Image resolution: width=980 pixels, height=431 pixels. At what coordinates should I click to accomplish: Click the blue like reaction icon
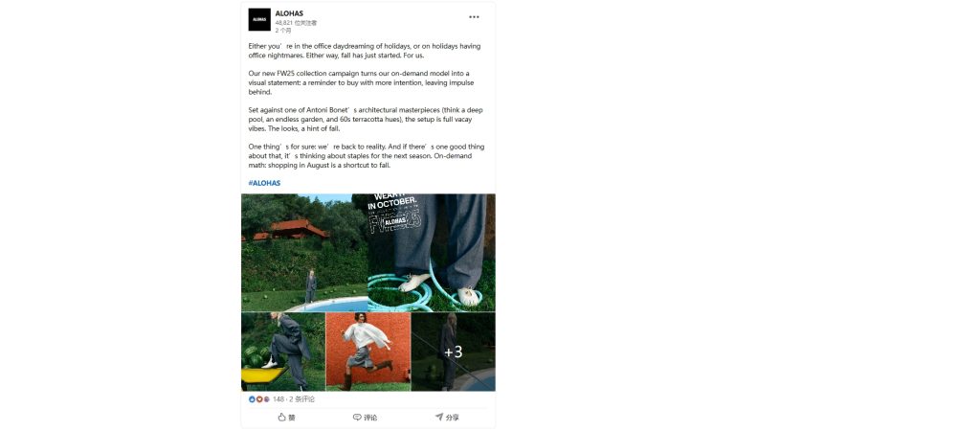[252, 399]
